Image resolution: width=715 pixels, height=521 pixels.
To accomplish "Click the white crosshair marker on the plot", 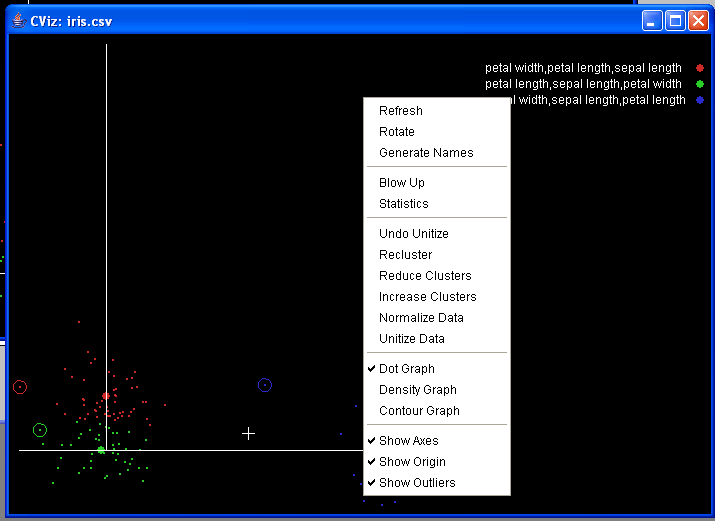I will pyautogui.click(x=249, y=433).
